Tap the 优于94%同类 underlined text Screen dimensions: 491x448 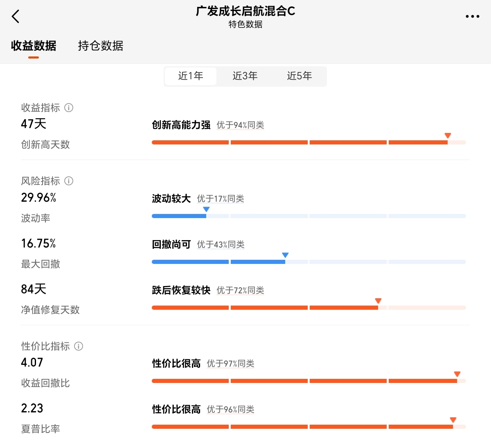click(240, 125)
